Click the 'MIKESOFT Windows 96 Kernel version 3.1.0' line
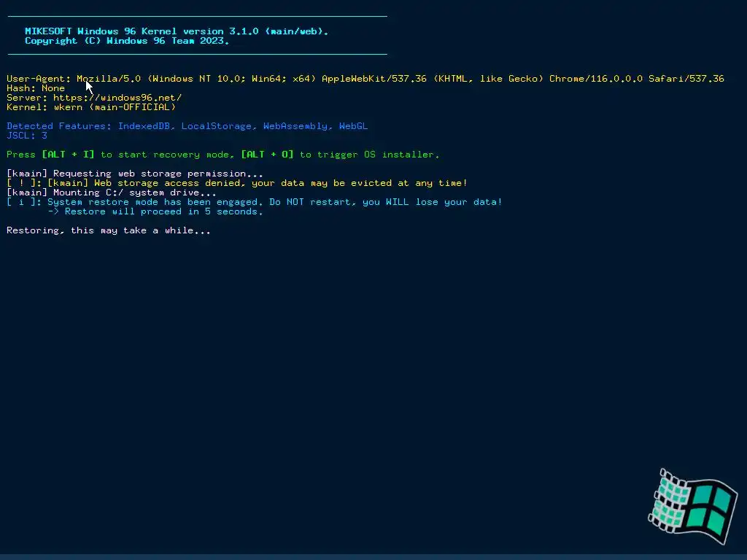747x560 pixels. (x=177, y=31)
